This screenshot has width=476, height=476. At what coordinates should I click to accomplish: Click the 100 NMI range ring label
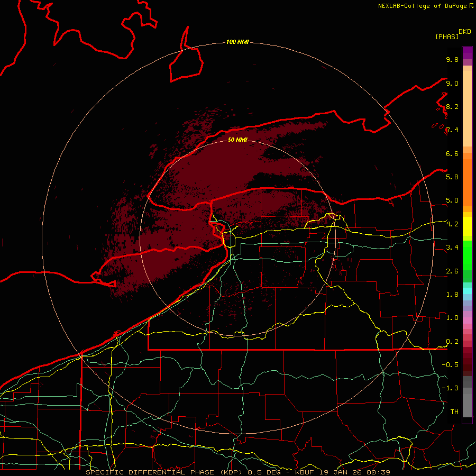[237, 42]
